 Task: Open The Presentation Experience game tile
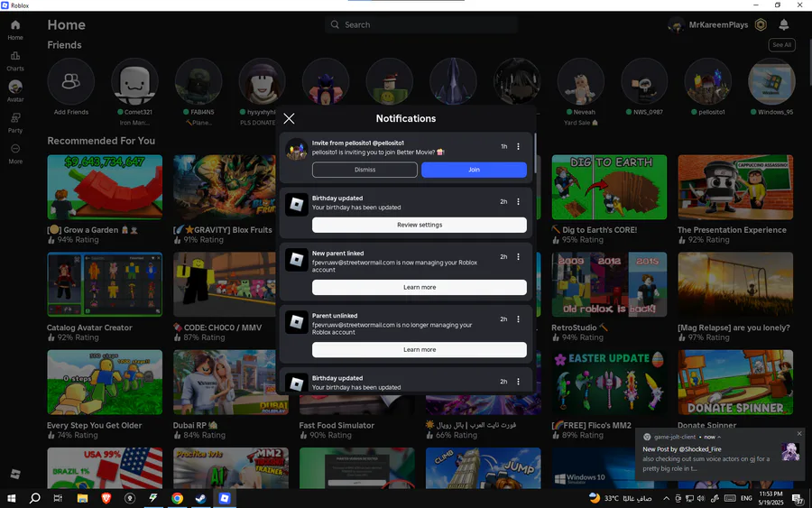tap(735, 187)
